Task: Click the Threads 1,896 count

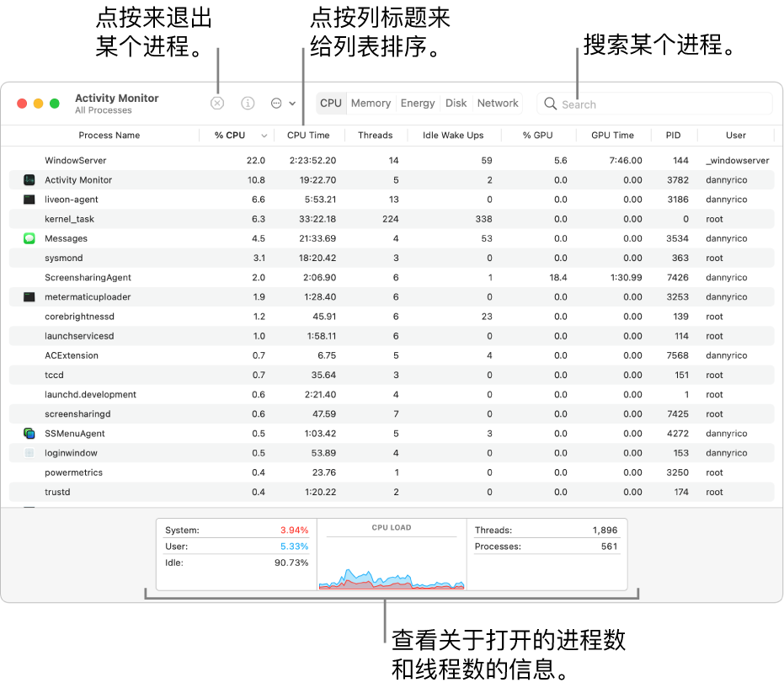Action: click(605, 530)
